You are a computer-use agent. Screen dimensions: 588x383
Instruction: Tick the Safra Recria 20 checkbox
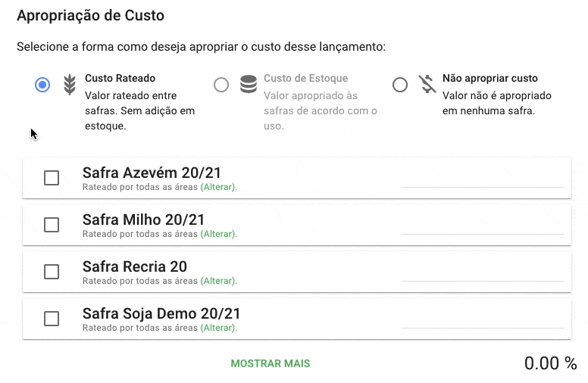52,272
